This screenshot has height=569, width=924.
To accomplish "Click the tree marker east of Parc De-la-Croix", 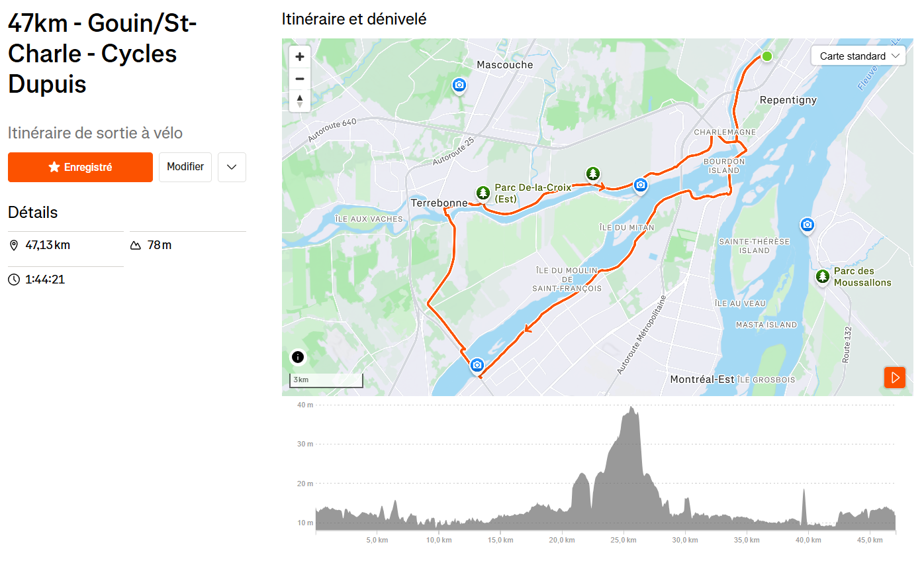I will [593, 174].
